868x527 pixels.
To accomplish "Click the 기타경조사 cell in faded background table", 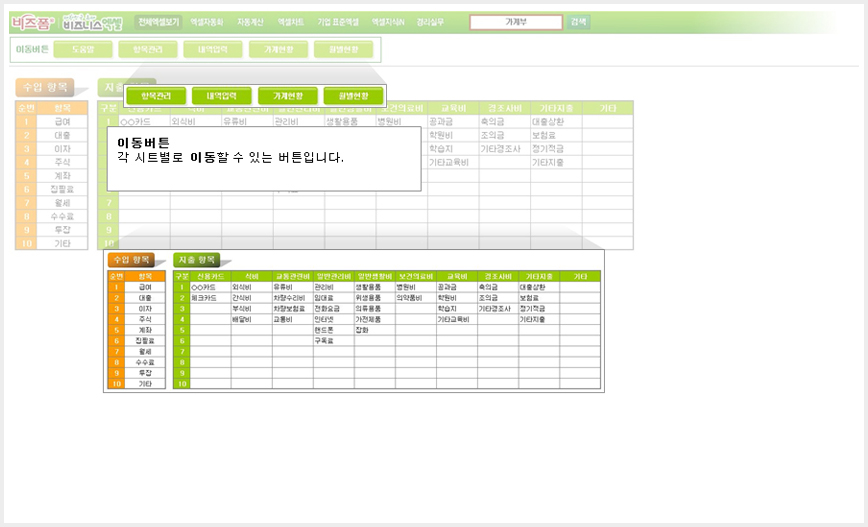I will 504,149.
